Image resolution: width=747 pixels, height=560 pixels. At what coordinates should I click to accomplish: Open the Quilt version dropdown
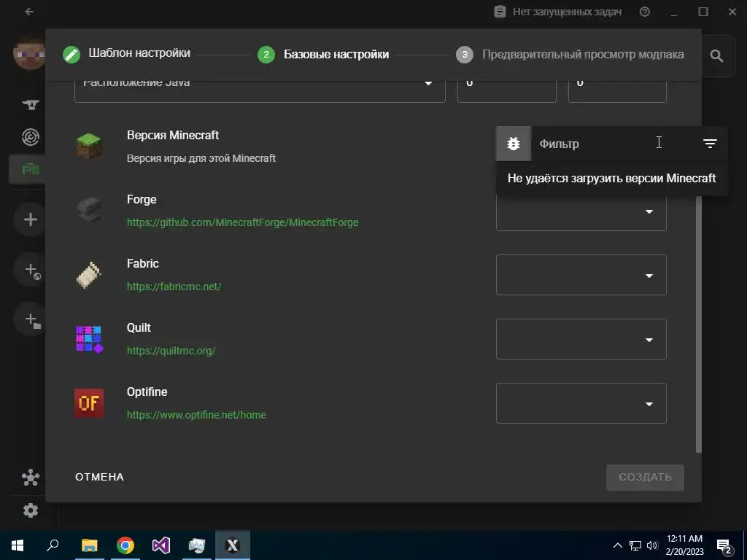pos(581,339)
